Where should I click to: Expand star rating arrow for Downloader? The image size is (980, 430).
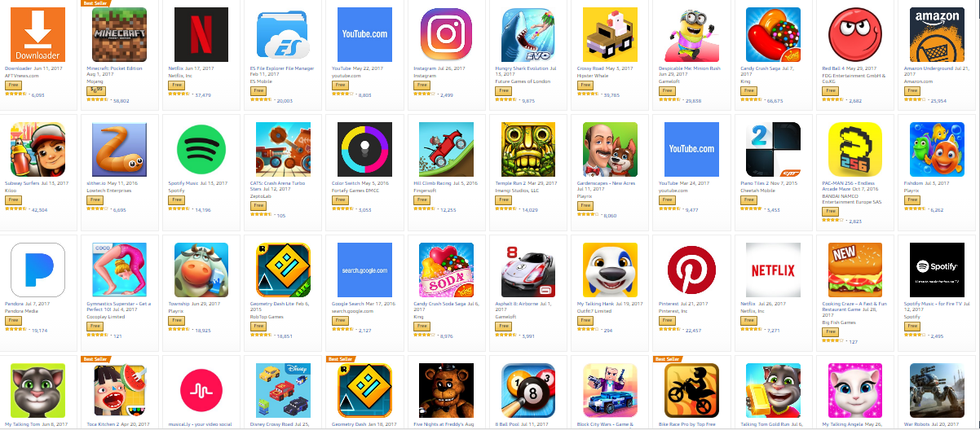[x=28, y=94]
